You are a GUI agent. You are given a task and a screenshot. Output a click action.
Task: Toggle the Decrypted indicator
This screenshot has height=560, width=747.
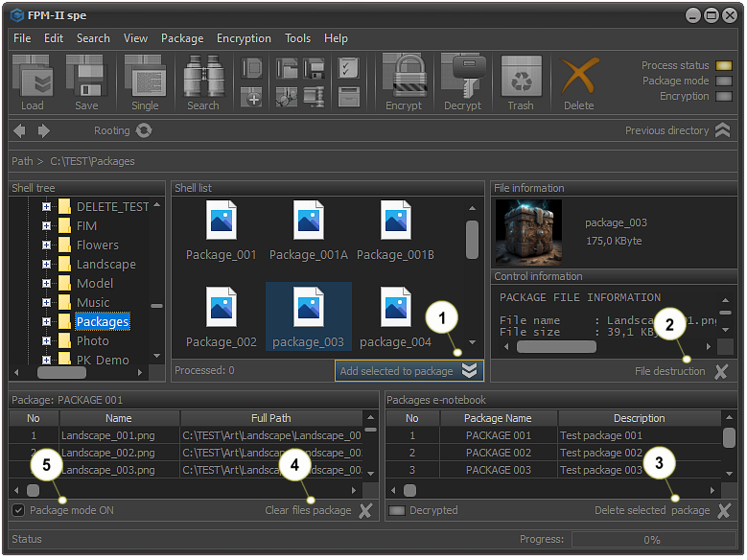[396, 511]
